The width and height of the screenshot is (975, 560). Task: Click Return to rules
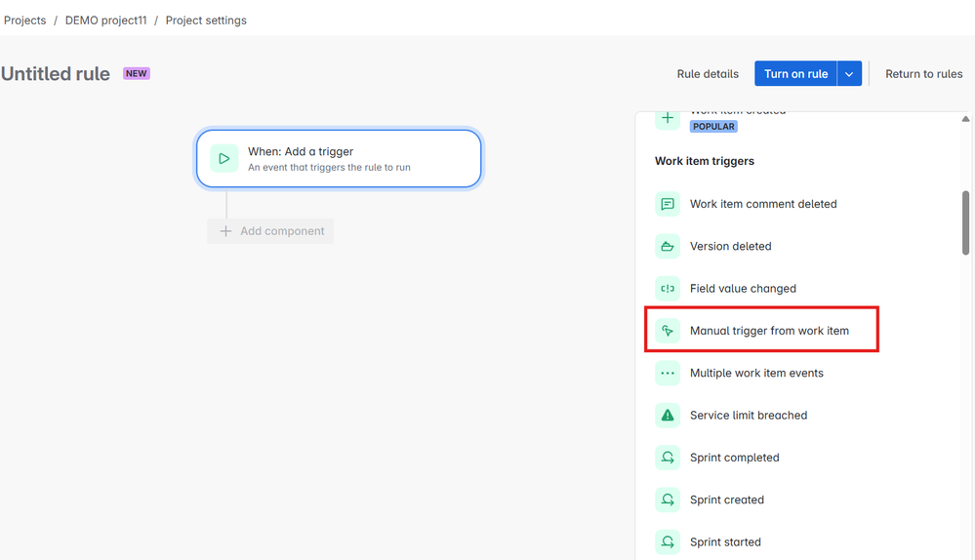[923, 74]
